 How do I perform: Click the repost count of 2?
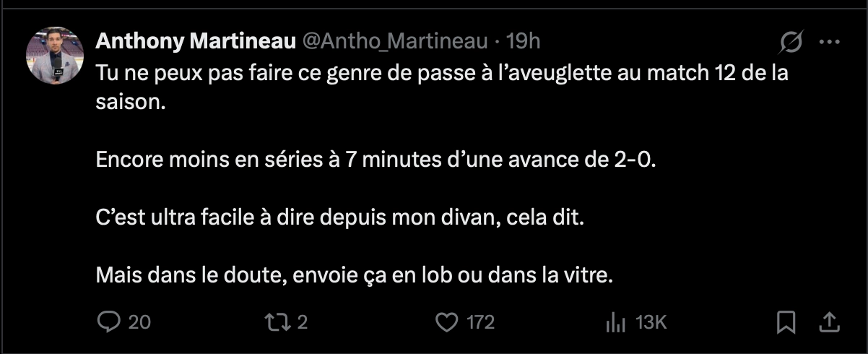click(x=302, y=322)
